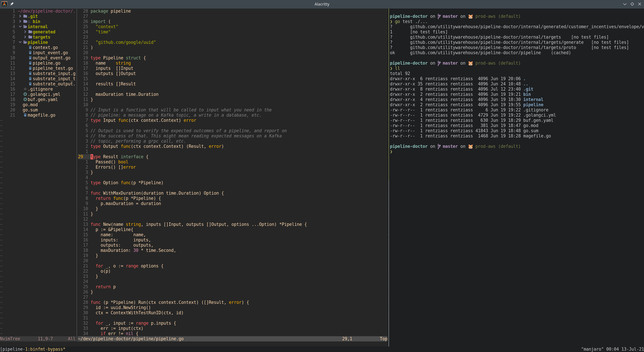Open pipeline_test.go in the file tree
The height and width of the screenshot is (352, 644).
click(x=53, y=68)
